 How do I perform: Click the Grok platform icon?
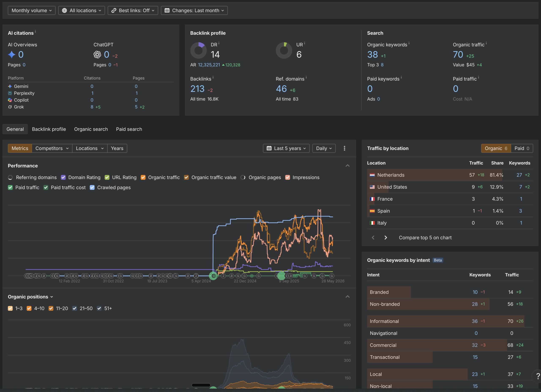pos(10,107)
